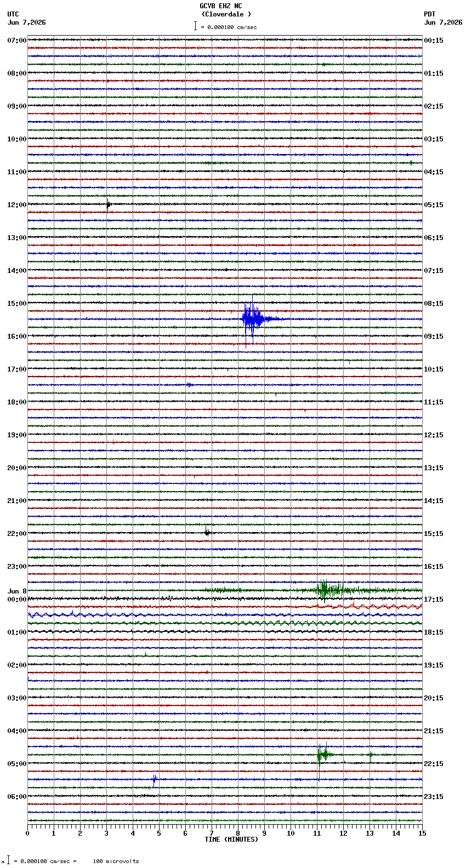Viewport: 466px width, 868px height.
Task: Click the '8' minute axis tick label
Action: click(238, 833)
